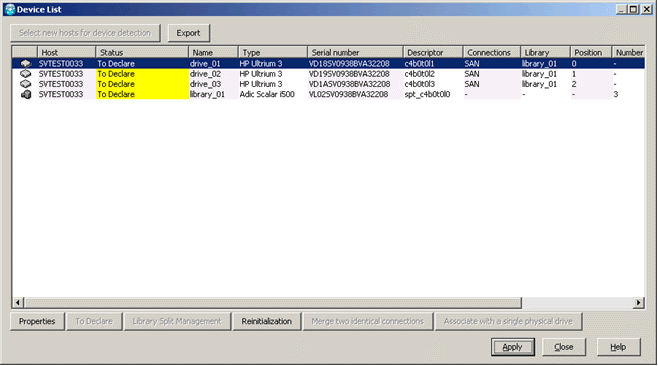The width and height of the screenshot is (658, 366).
Task: Click the Serial number column header
Action: pos(355,52)
